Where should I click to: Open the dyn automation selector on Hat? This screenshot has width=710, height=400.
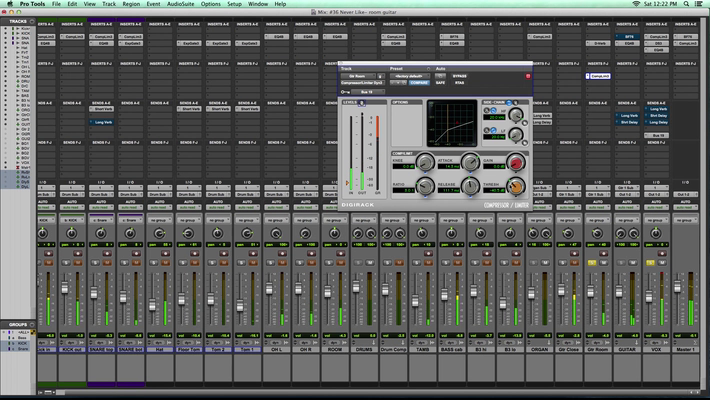pyautogui.click(x=159, y=343)
